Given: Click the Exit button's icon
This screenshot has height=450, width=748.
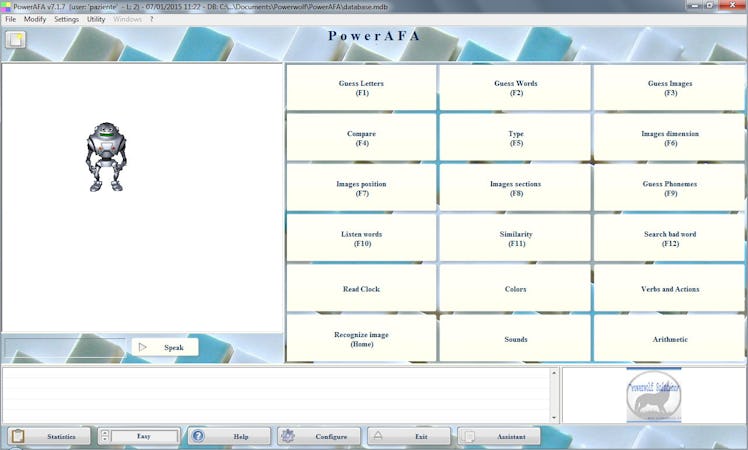Looking at the screenshot, I should click(378, 436).
